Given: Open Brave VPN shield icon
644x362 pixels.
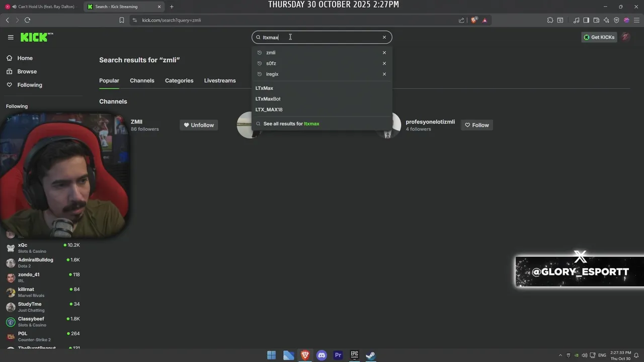Looking at the screenshot, I should click(x=616, y=20).
